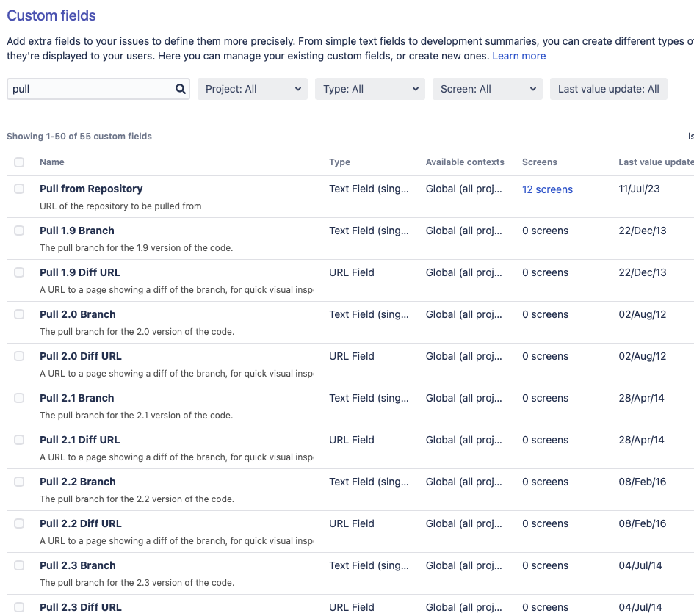The height and width of the screenshot is (616, 694).
Task: Open the Learn more link
Action: [x=518, y=57]
